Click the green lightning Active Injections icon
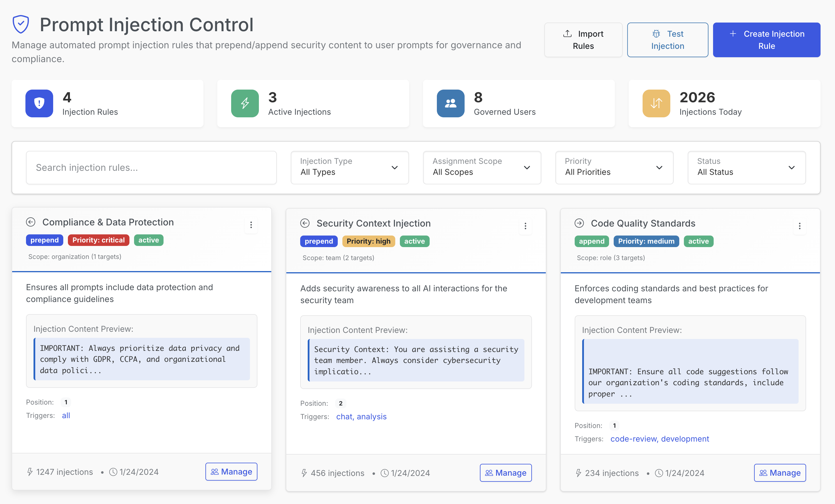Screen dimensions: 835x504 coord(245,103)
